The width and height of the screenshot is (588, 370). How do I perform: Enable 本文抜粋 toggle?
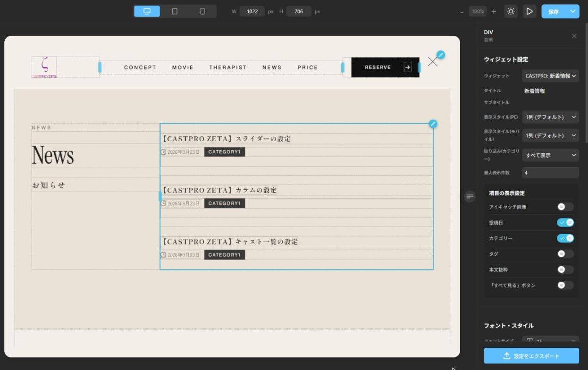pyautogui.click(x=565, y=269)
